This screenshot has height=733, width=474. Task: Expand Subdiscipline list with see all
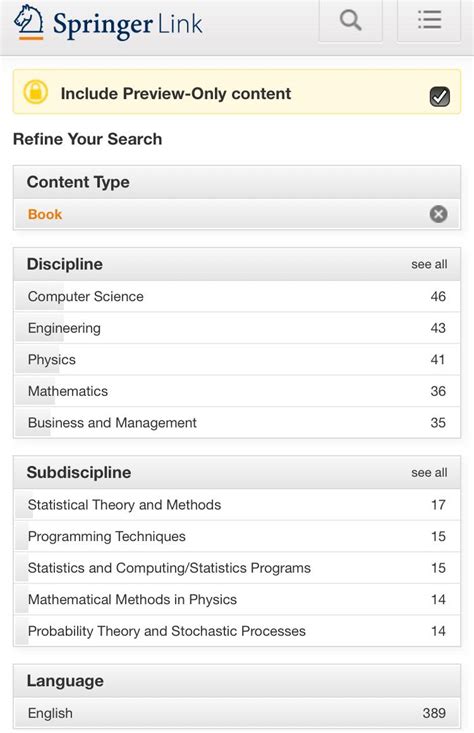click(429, 473)
